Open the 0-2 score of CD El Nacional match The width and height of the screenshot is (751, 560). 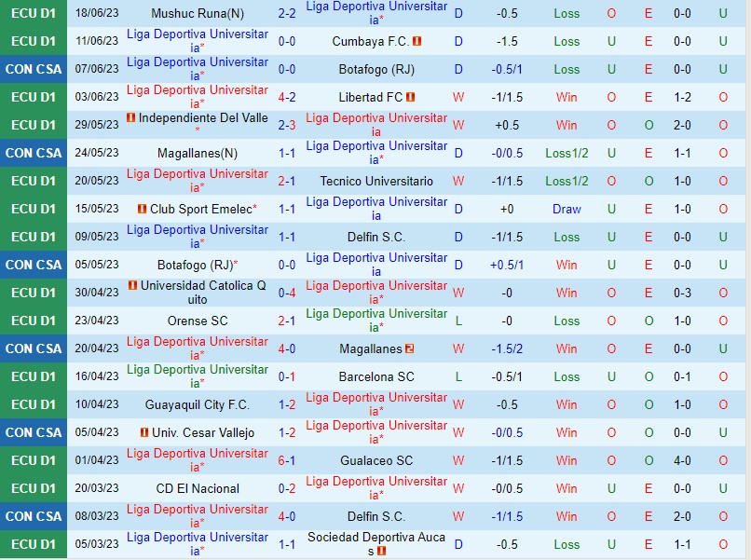(287, 488)
